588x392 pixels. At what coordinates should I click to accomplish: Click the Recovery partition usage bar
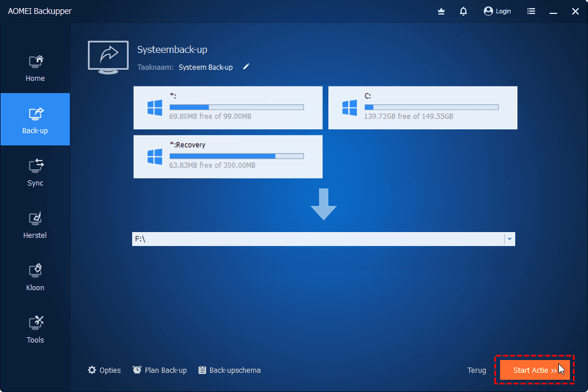236,156
